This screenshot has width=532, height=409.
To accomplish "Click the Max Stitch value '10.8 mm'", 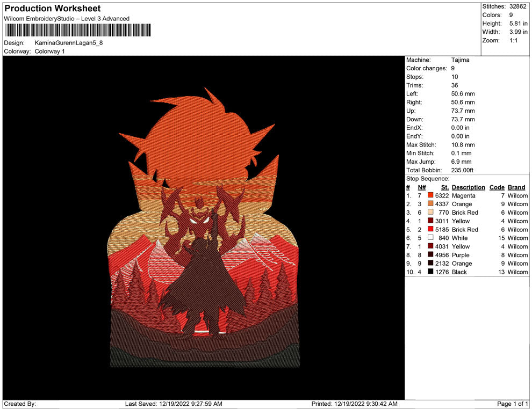I will [463, 145].
